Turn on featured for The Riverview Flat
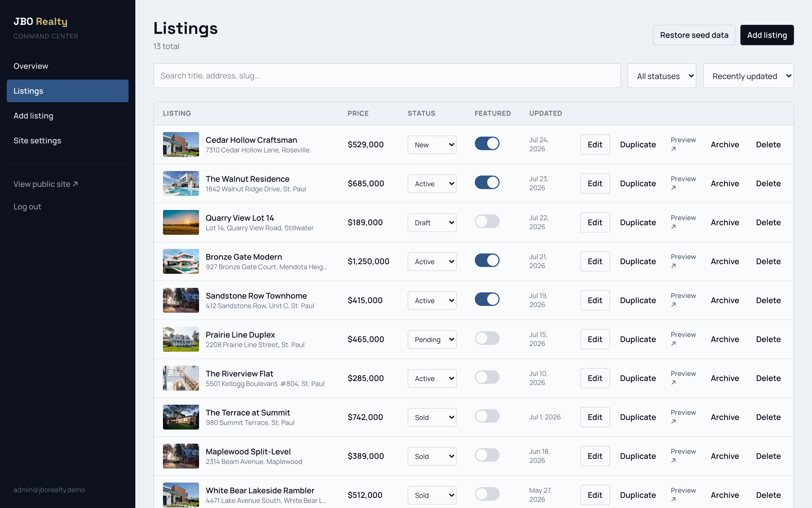The height and width of the screenshot is (508, 812). coord(487,377)
